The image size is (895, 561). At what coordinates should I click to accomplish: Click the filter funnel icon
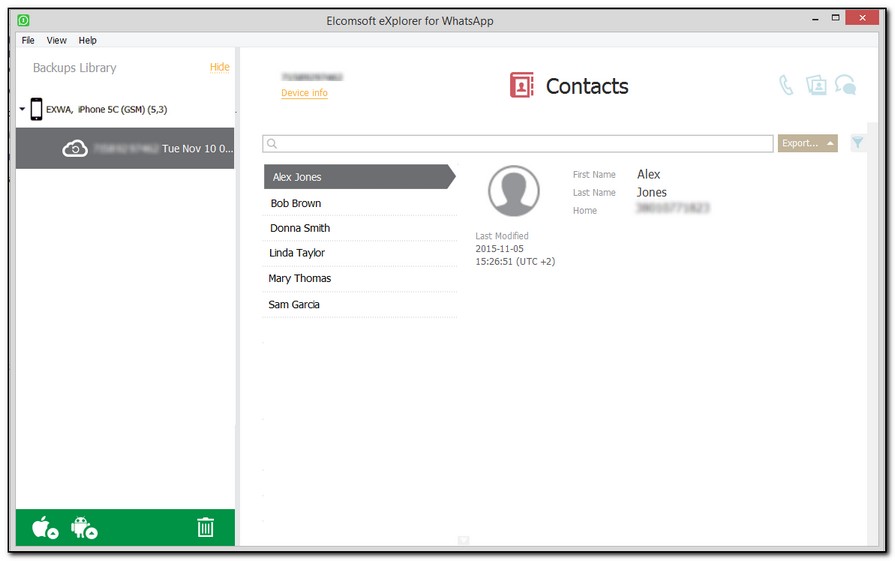pos(857,144)
